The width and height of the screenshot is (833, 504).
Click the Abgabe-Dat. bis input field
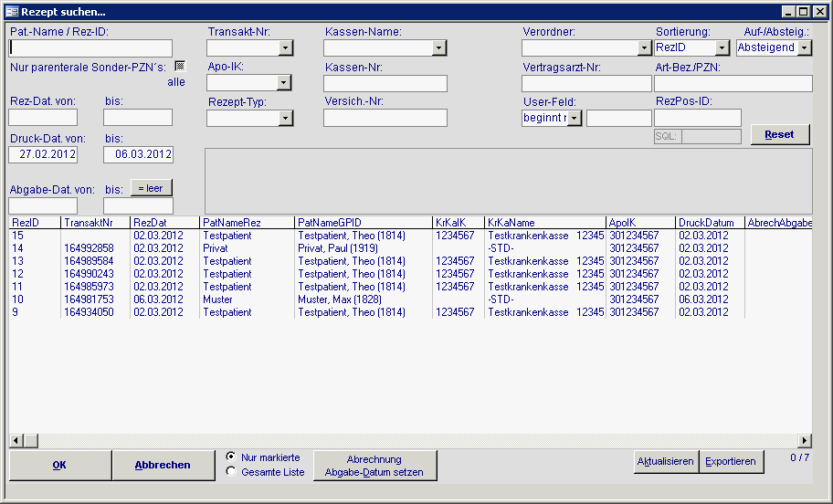138,206
